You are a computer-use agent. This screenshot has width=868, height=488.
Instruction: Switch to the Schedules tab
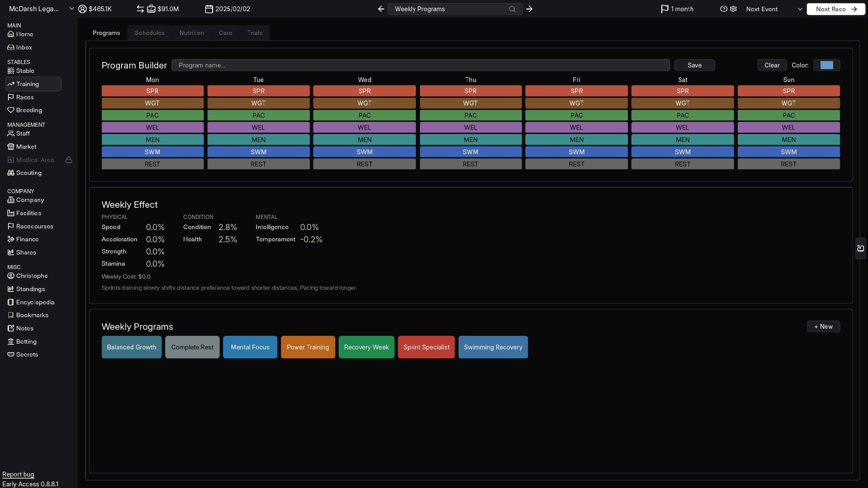[x=149, y=33]
